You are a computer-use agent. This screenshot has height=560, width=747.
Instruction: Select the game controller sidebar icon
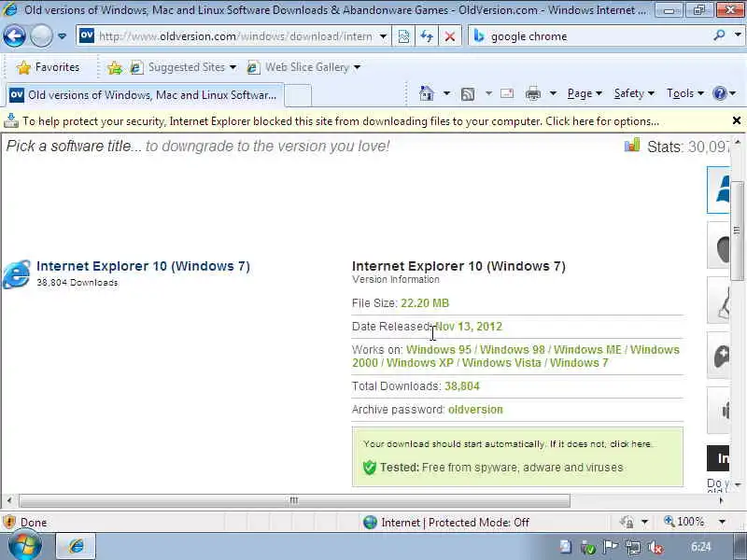coord(719,356)
